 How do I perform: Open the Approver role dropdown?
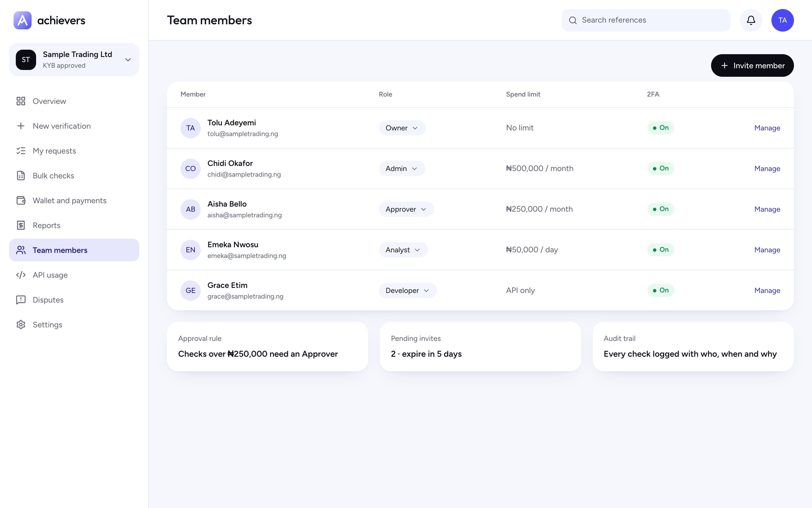(x=406, y=209)
